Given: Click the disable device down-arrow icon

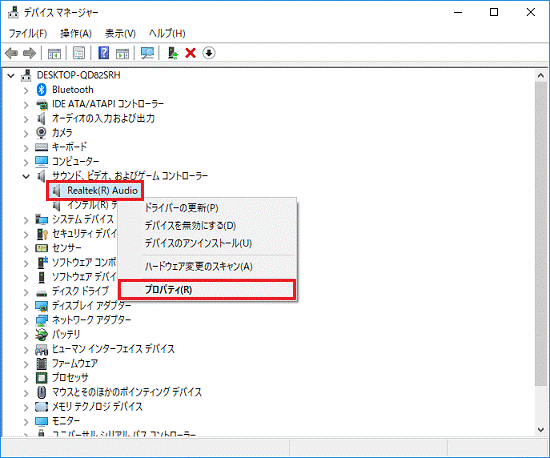Looking at the screenshot, I should click(209, 53).
